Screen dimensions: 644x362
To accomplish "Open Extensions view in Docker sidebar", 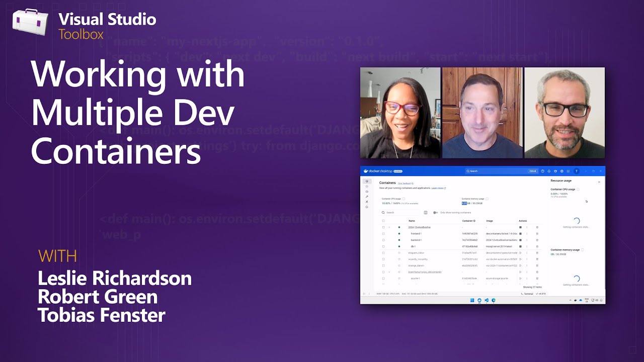I will [367, 207].
